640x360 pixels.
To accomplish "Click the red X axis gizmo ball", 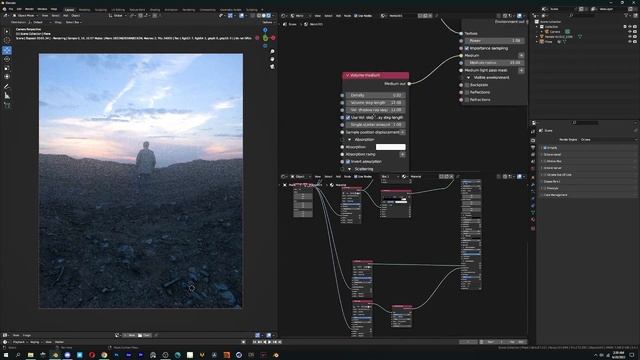I will pos(273,38).
